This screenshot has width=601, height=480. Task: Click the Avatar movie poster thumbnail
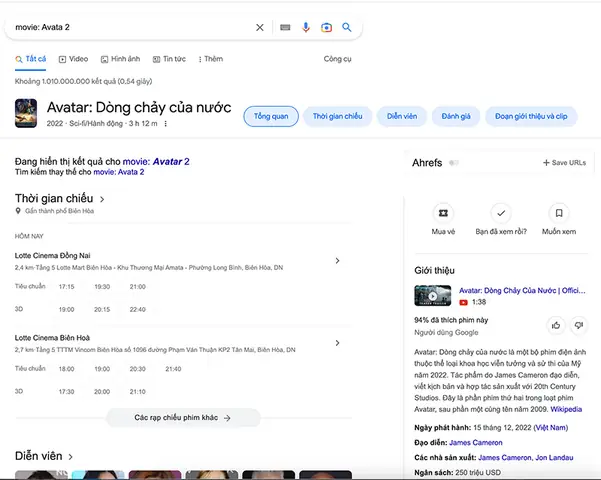(26, 113)
